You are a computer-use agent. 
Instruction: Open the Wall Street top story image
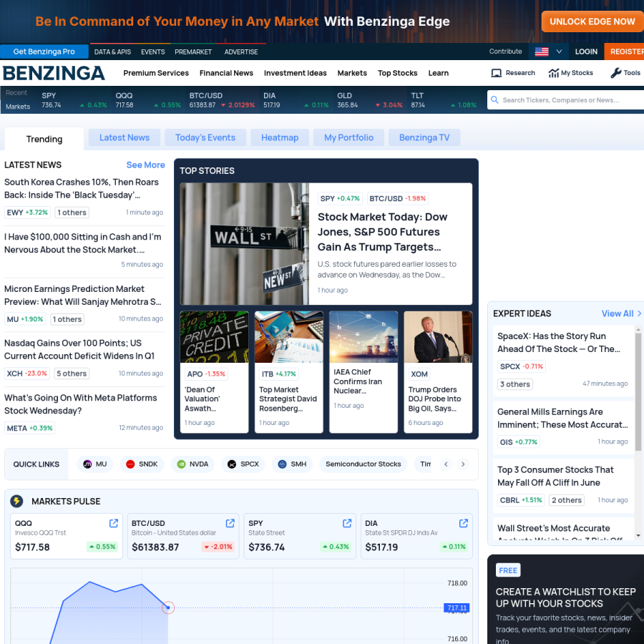245,243
